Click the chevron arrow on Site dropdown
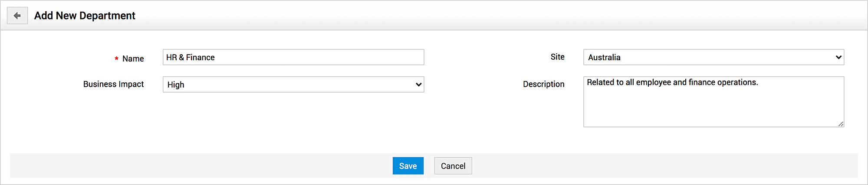868x185 pixels. (838, 57)
